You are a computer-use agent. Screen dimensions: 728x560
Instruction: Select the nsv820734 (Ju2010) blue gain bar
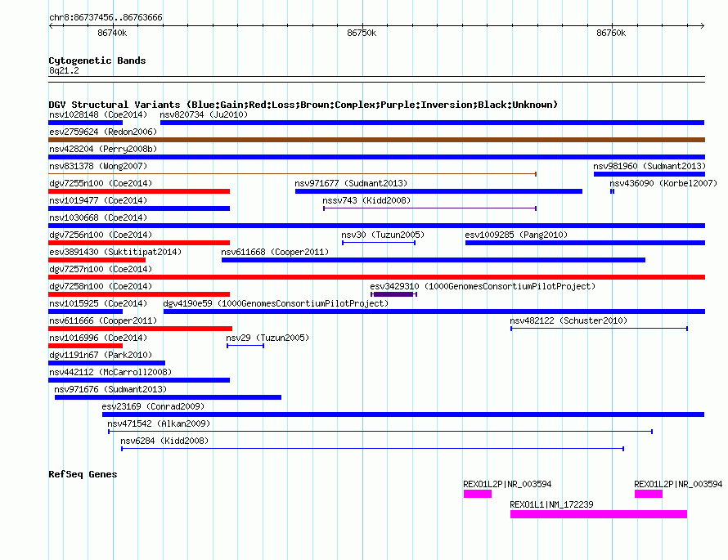tap(432, 123)
